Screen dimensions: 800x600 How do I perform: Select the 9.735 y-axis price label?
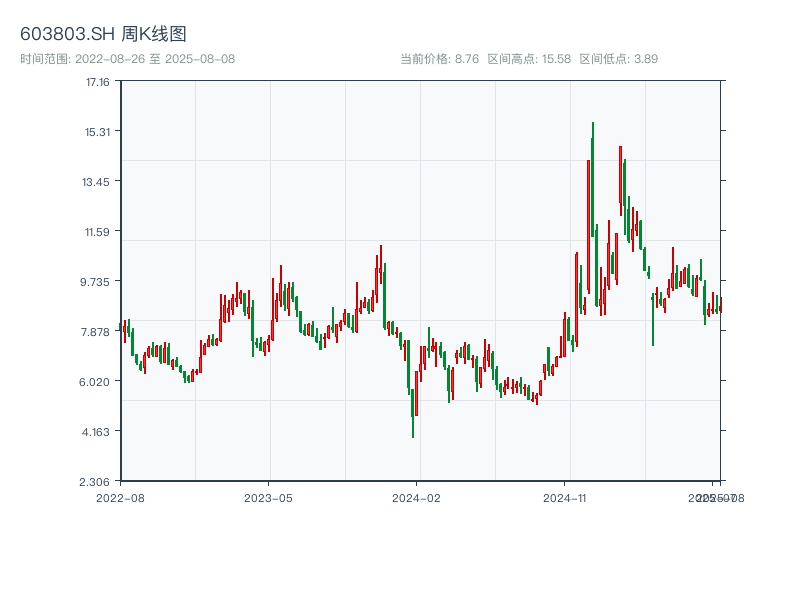pyautogui.click(x=95, y=282)
